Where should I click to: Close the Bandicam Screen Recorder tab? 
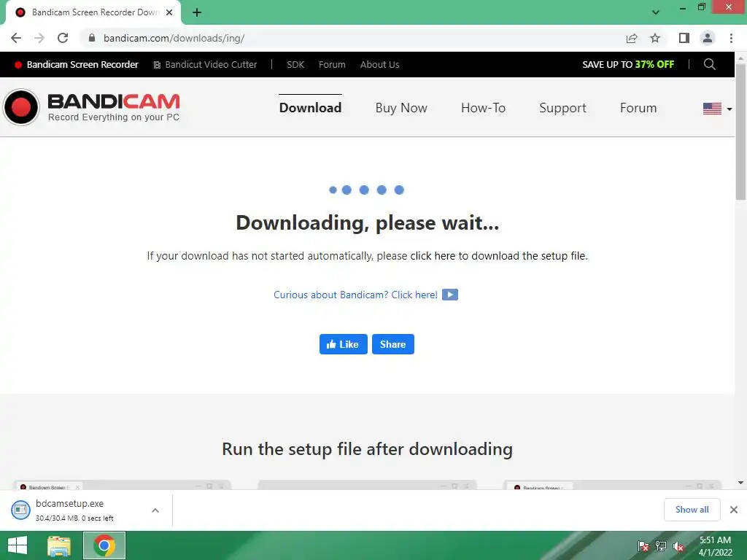[x=169, y=12]
